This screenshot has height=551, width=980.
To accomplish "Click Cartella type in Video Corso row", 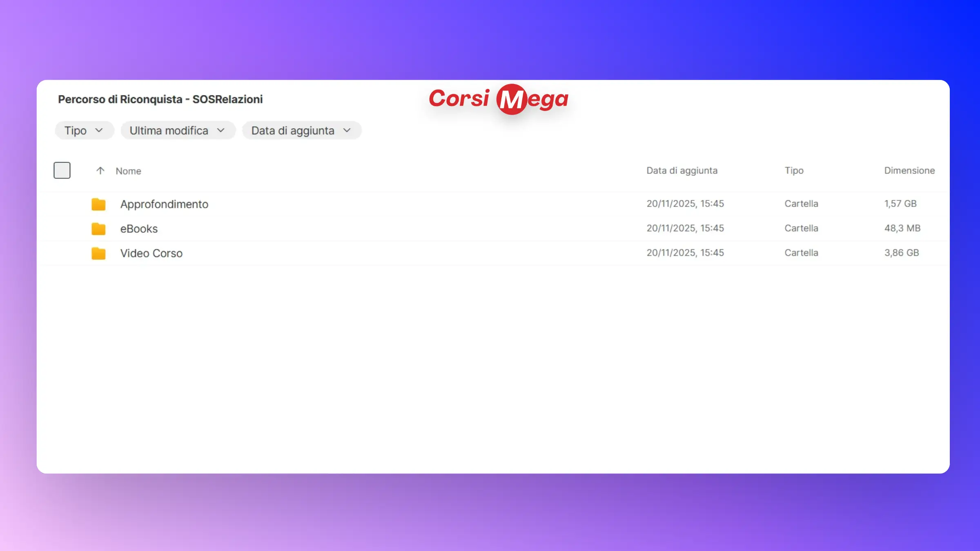I will coord(801,253).
